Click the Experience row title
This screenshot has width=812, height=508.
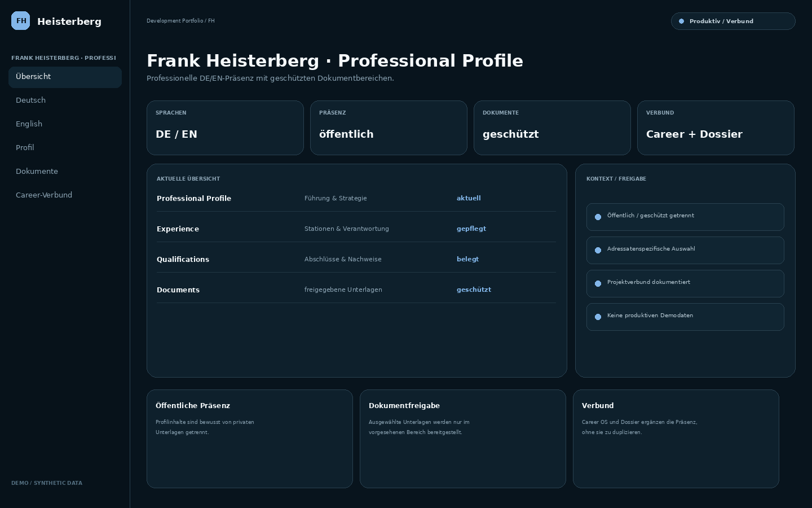point(178,229)
